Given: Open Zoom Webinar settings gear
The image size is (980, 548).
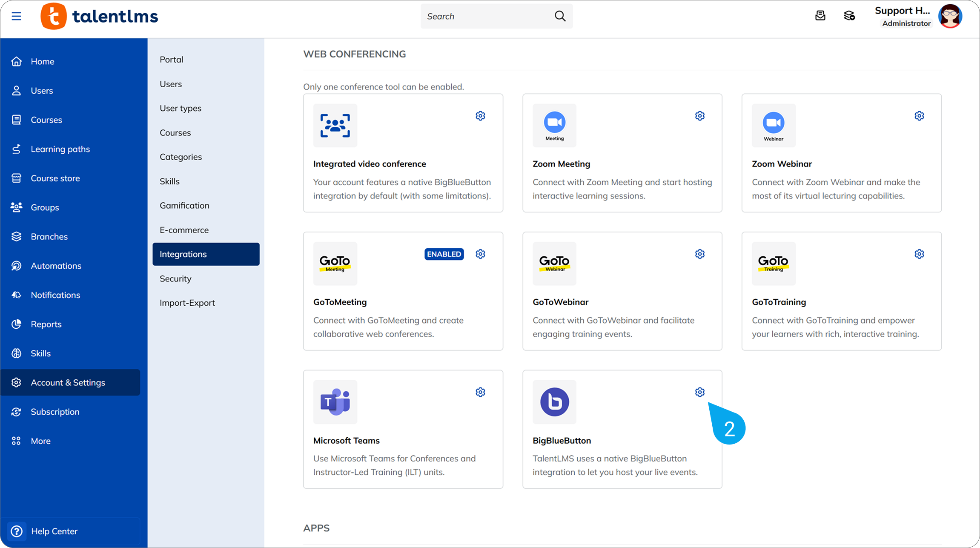Looking at the screenshot, I should (919, 116).
